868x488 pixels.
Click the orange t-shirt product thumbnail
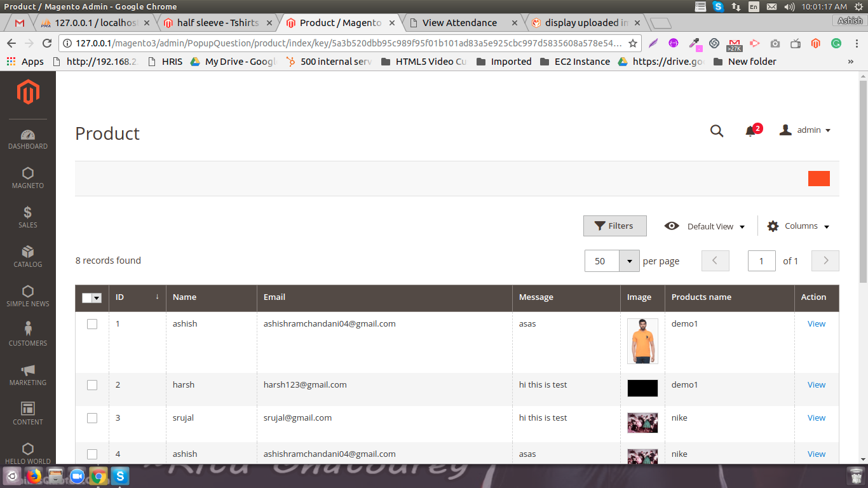tap(642, 341)
